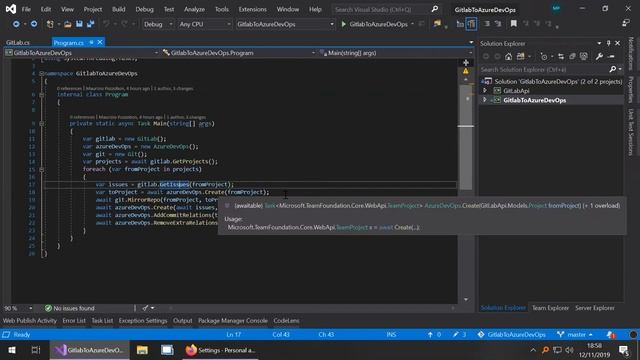The width and height of the screenshot is (640, 360).
Task: Click the No issues found indicator
Action: pos(69,308)
